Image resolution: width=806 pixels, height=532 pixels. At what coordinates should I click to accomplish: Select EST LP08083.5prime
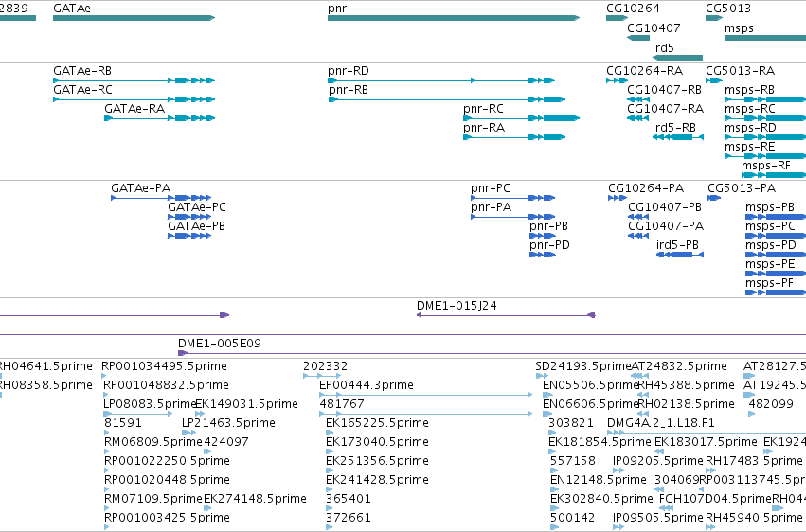150,404
